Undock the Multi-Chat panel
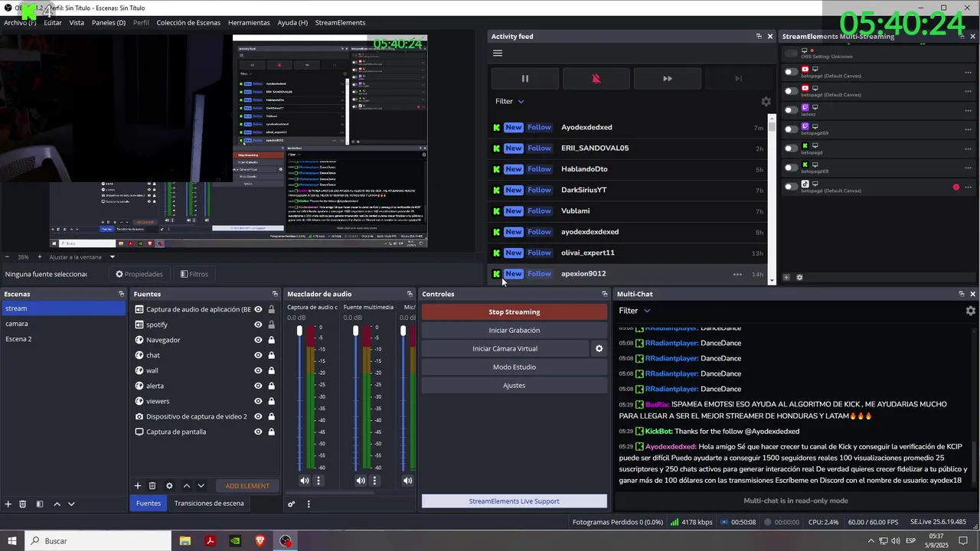The width and height of the screenshot is (980, 551). coord(962,294)
